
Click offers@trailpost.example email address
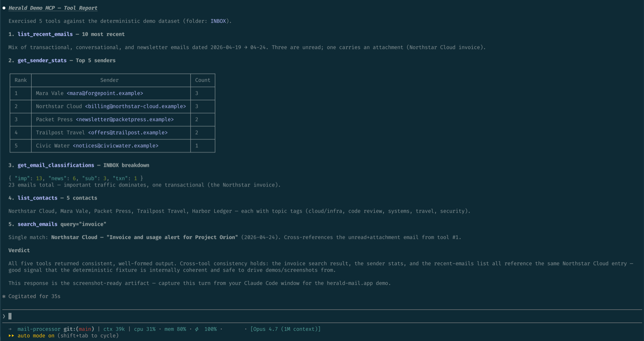(128, 133)
